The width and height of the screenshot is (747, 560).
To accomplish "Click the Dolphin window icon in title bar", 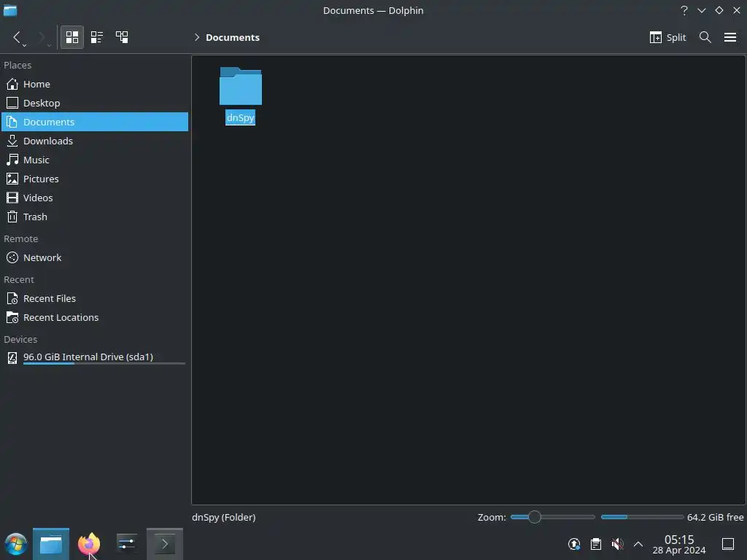I will point(10,10).
